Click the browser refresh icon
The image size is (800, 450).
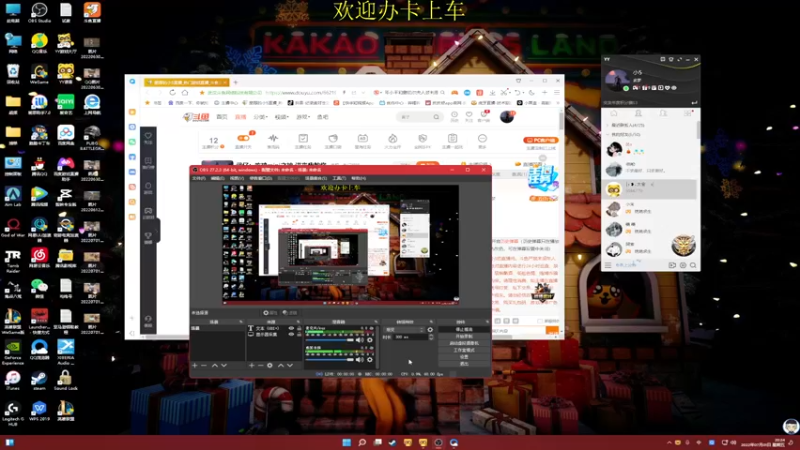172,92
